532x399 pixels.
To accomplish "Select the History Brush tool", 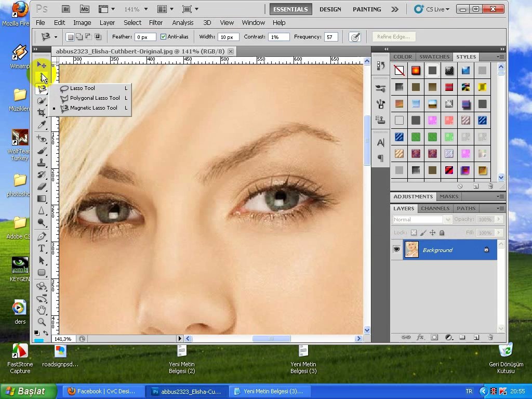I will point(42,175).
